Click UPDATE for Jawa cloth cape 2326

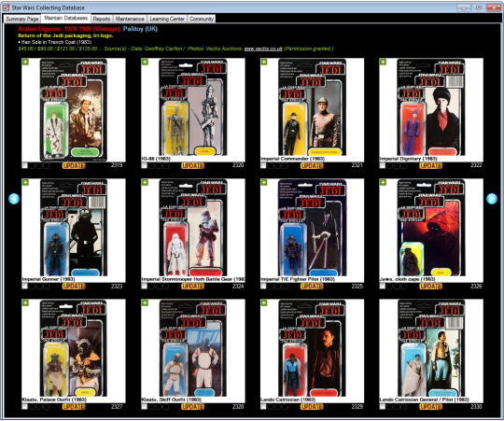(431, 286)
